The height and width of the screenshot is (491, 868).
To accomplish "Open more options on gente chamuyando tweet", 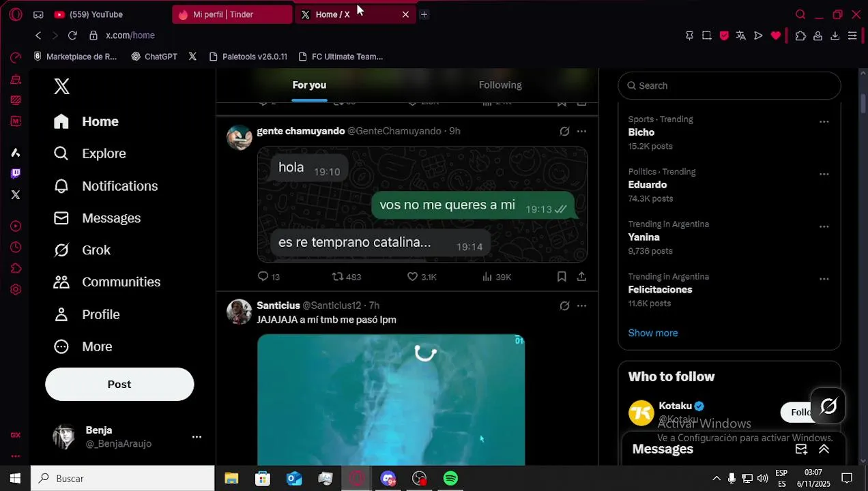I will tap(581, 131).
